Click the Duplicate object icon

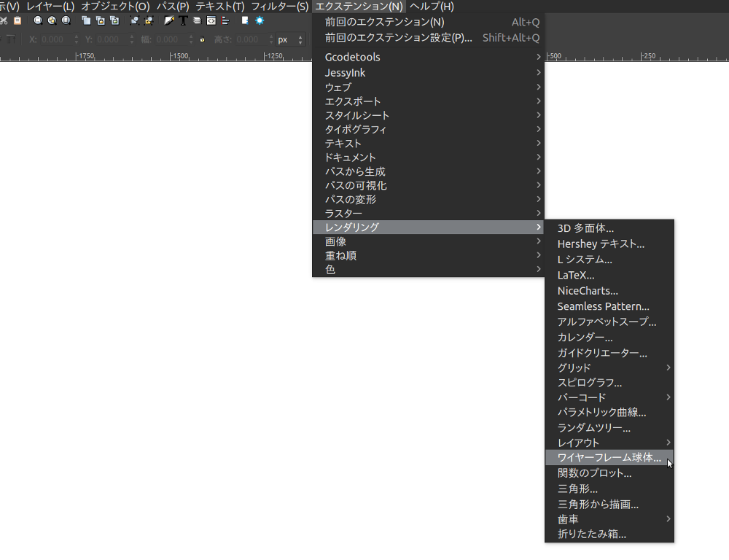[86, 20]
